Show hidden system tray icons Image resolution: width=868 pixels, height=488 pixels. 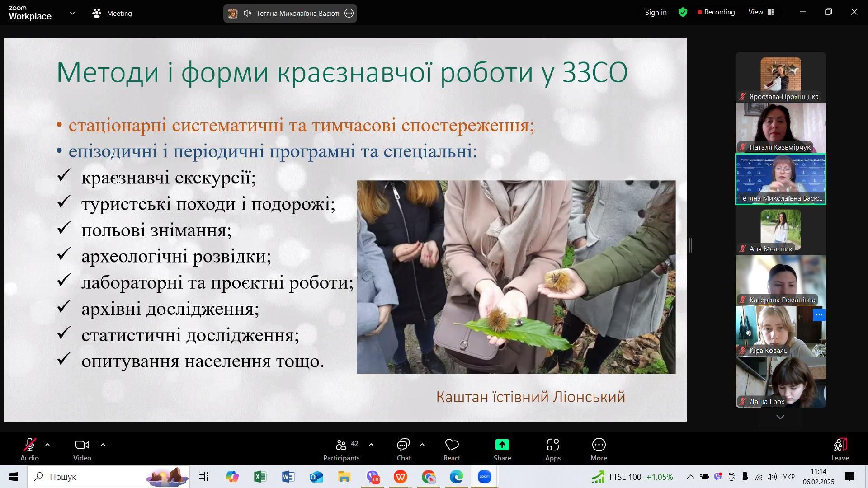(690, 477)
